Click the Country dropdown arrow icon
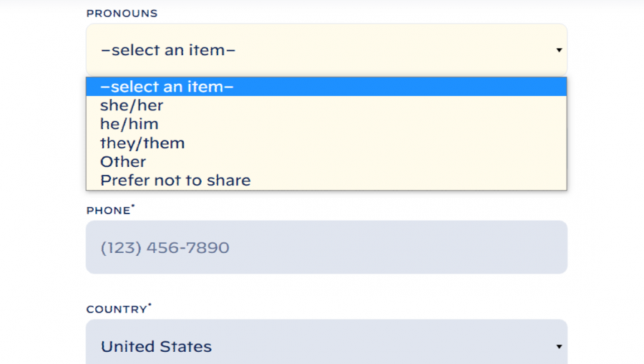Viewport: 644px width, 364px height. coord(558,347)
